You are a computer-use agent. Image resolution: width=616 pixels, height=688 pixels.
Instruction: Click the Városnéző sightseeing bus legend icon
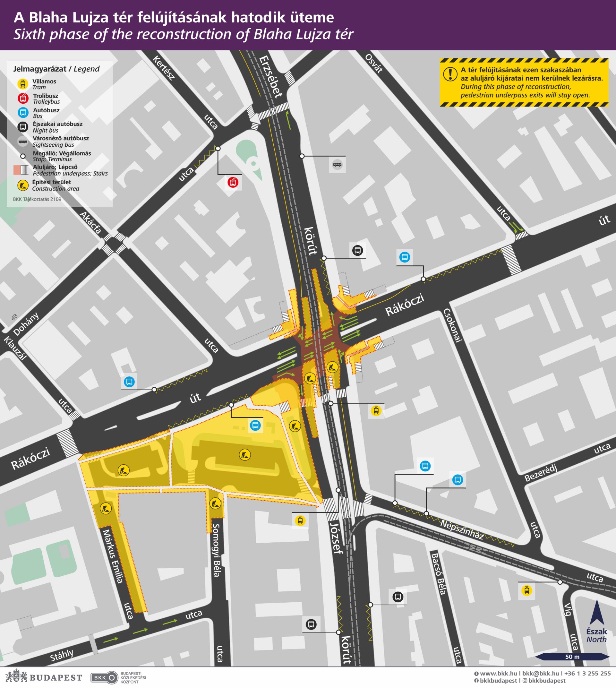[x=23, y=141]
